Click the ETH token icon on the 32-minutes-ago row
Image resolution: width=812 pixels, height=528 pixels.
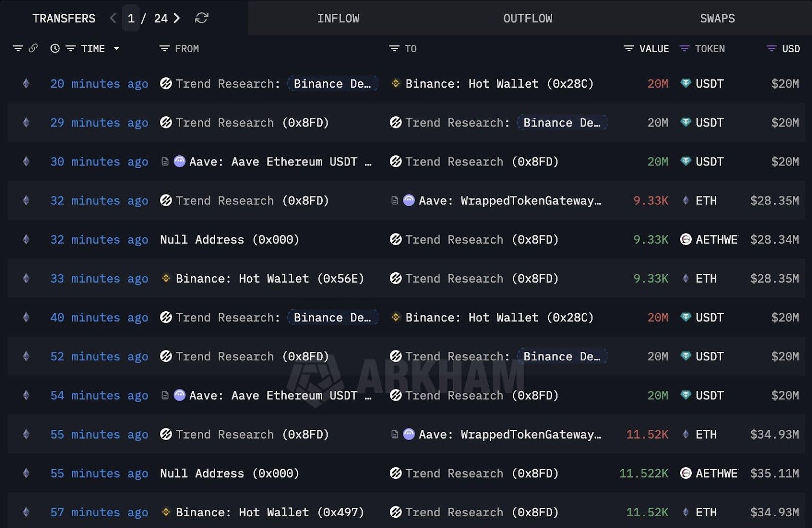point(686,200)
